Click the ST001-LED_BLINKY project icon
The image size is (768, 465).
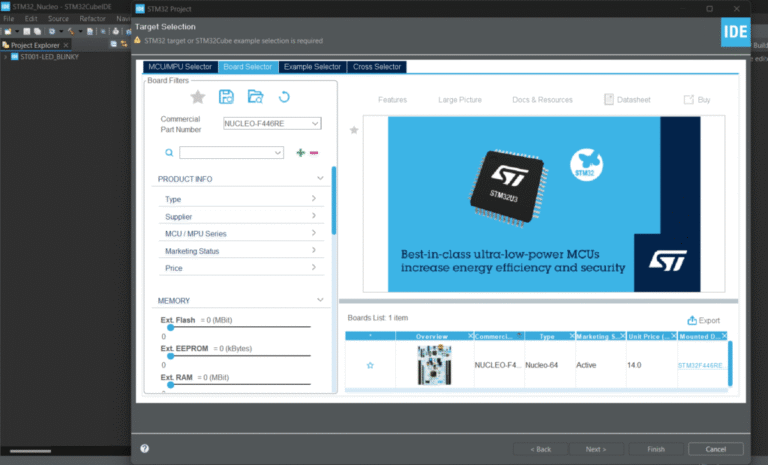pos(15,57)
